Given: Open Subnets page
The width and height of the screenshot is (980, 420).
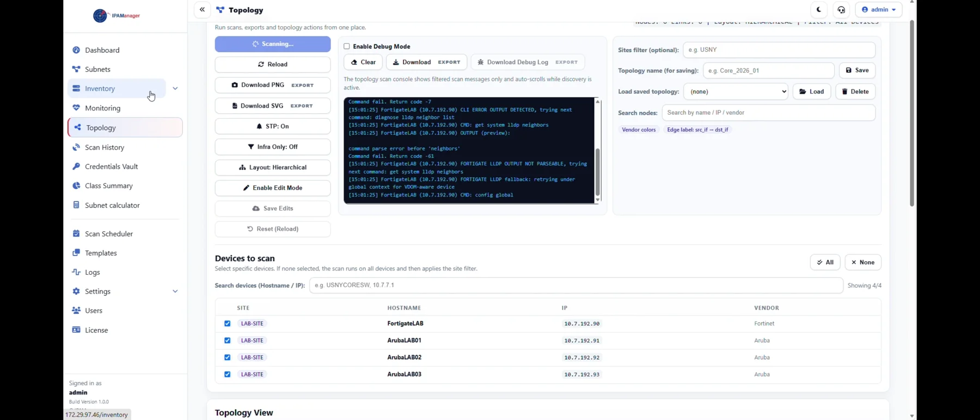Looking at the screenshot, I should tap(97, 70).
